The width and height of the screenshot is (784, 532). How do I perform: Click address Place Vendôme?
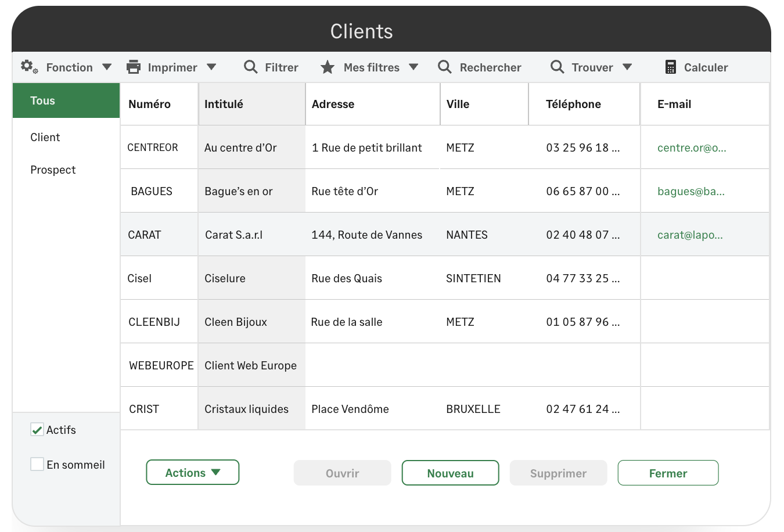pyautogui.click(x=350, y=409)
